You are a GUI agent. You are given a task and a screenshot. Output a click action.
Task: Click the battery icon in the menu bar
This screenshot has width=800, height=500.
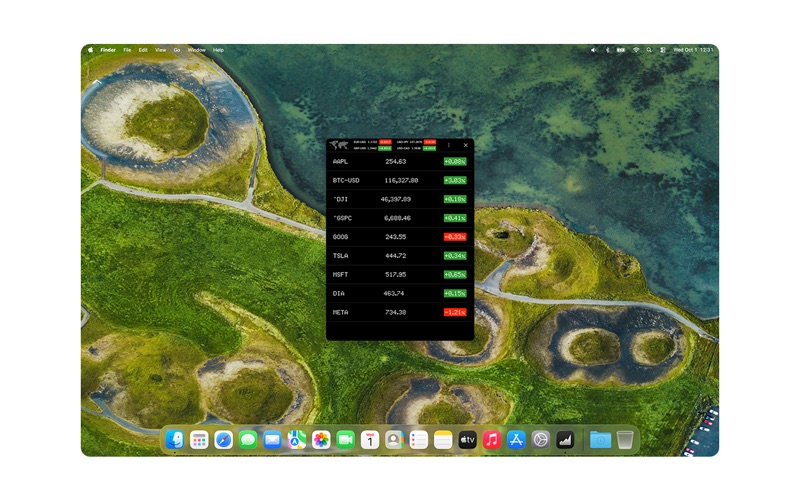(621, 50)
